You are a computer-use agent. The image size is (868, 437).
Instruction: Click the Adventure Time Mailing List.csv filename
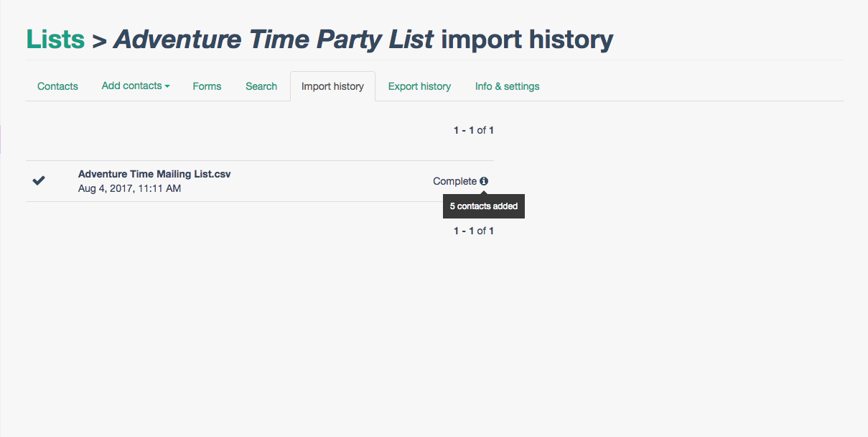click(x=154, y=174)
